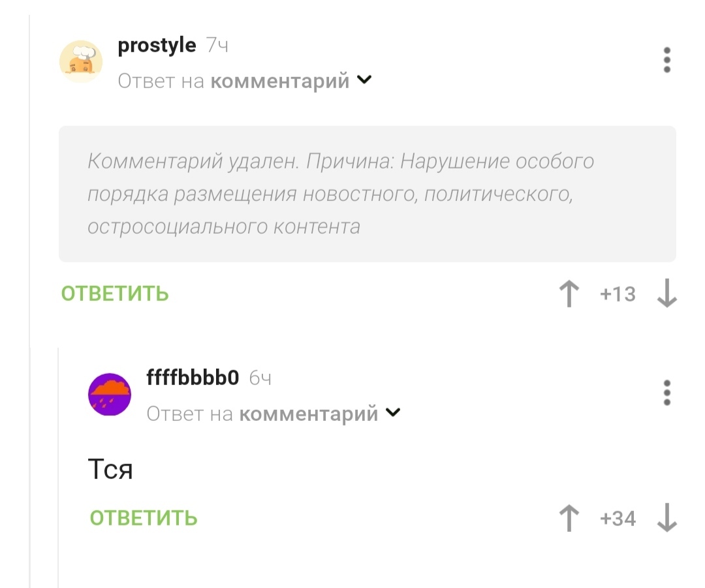The height and width of the screenshot is (588, 705).
Task: Upvote the "Тся" comment
Action: (x=570, y=518)
